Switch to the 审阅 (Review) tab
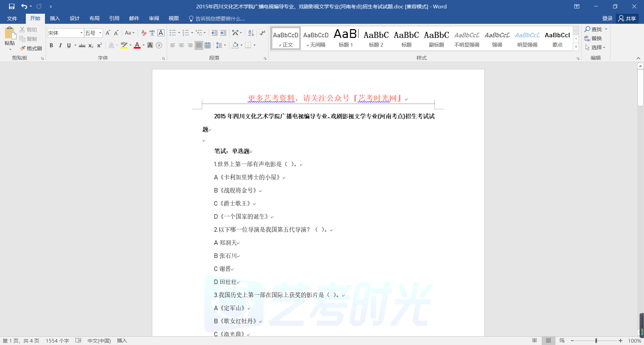The height and width of the screenshot is (345, 644). pos(154,18)
